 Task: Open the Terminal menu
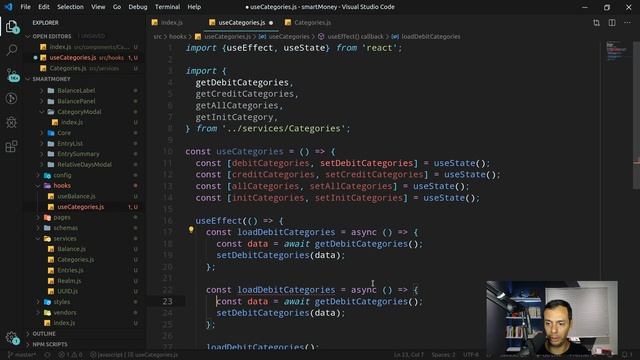(167, 7)
